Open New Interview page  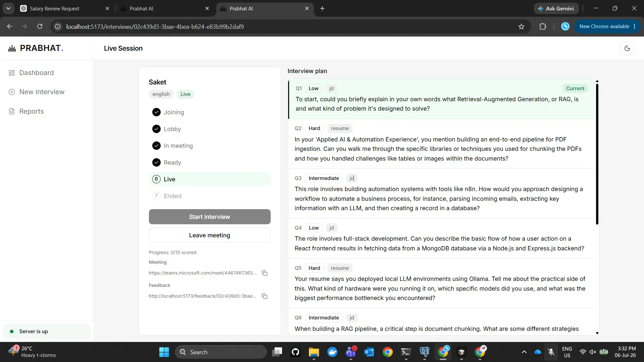tap(42, 92)
